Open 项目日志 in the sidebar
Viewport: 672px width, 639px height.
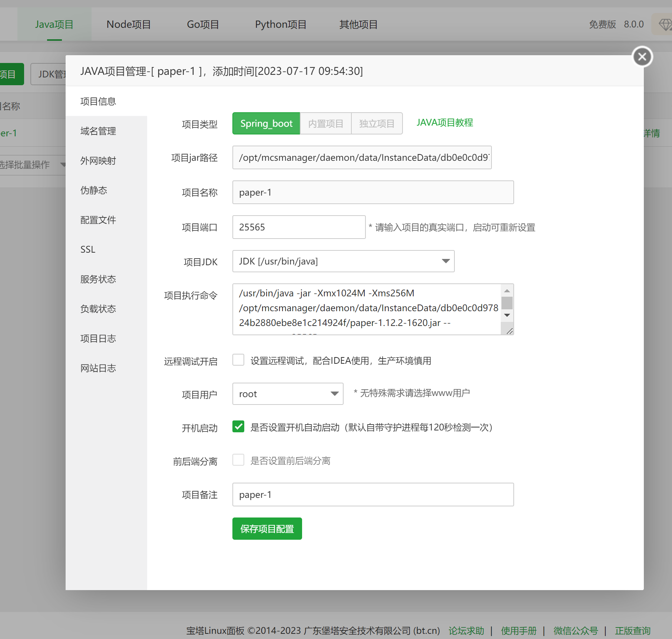click(x=106, y=338)
